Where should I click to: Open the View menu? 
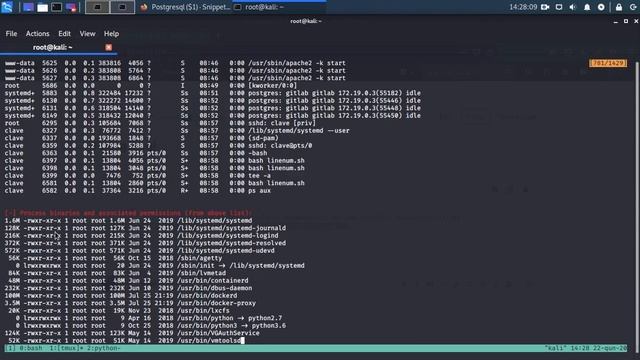87,34
